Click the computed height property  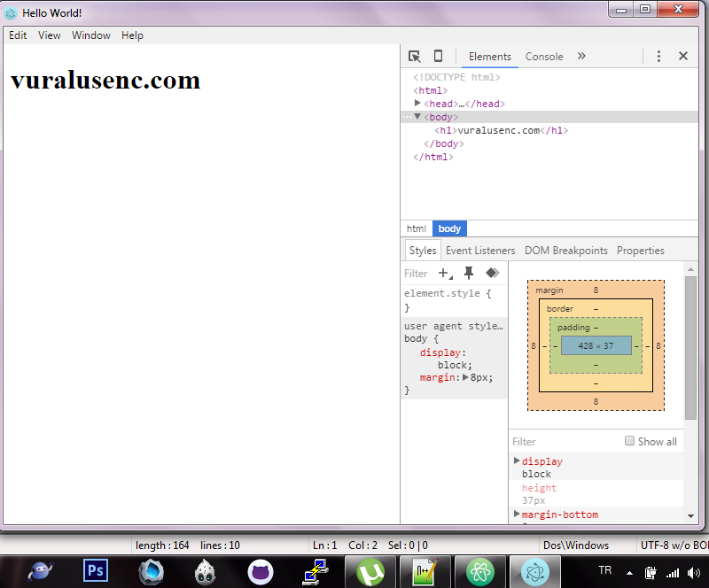539,488
